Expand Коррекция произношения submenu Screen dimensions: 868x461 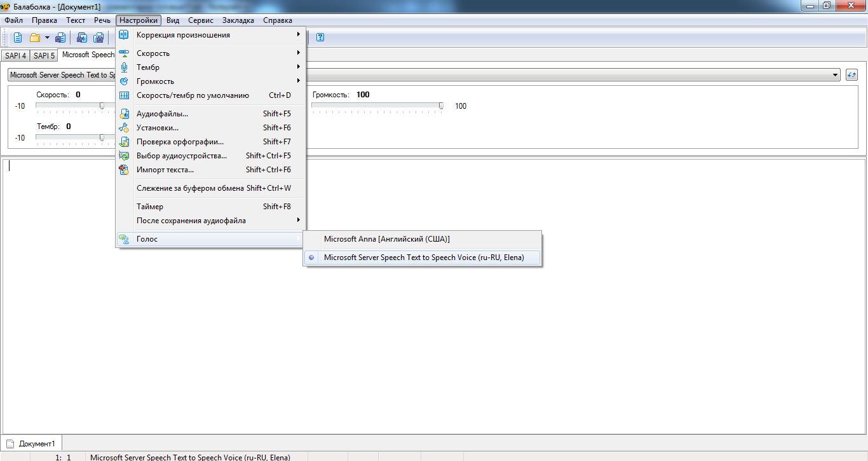pyautogui.click(x=210, y=35)
